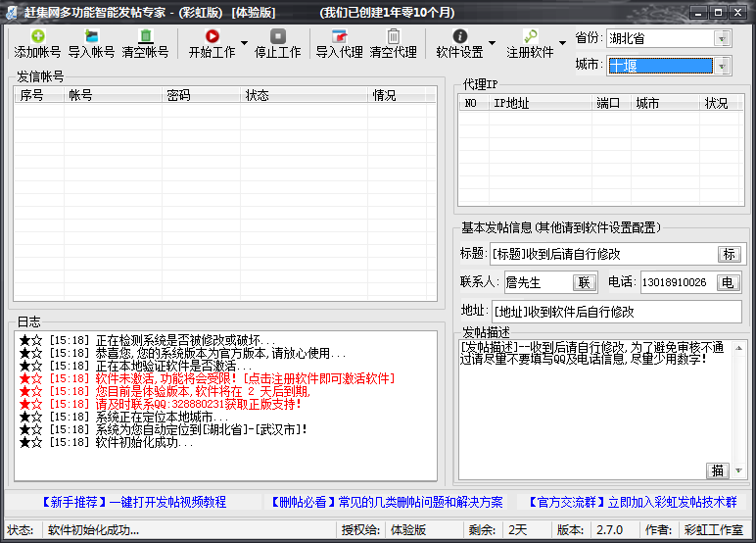Expand the 开始工作 dropdown arrow
756x543 pixels.
(243, 43)
